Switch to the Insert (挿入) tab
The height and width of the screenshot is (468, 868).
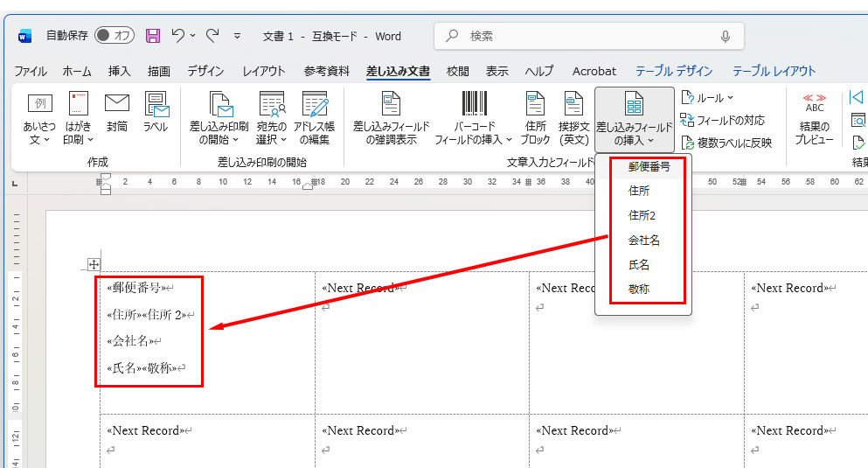tap(119, 72)
